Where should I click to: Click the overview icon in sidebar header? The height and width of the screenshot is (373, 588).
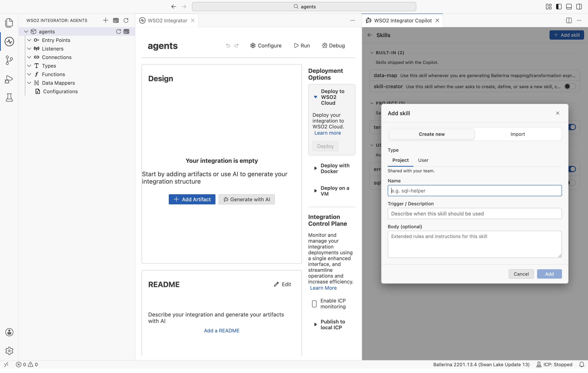click(x=116, y=20)
